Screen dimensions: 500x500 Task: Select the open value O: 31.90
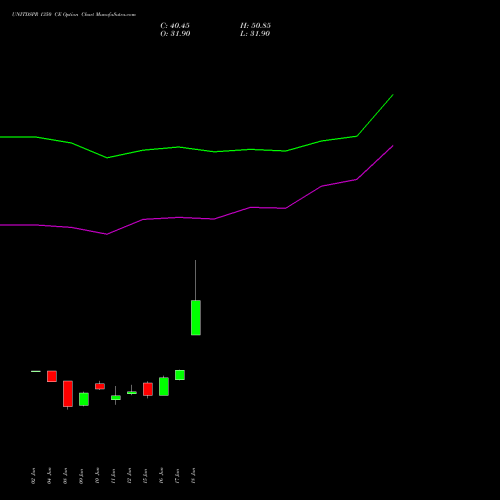[175, 34]
